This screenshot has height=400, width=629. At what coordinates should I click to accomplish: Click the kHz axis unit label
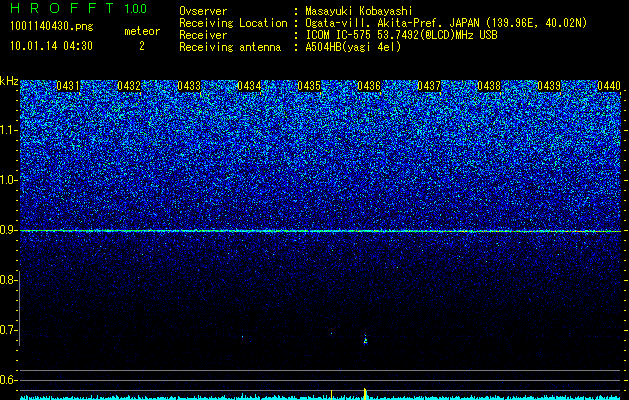(x=9, y=81)
